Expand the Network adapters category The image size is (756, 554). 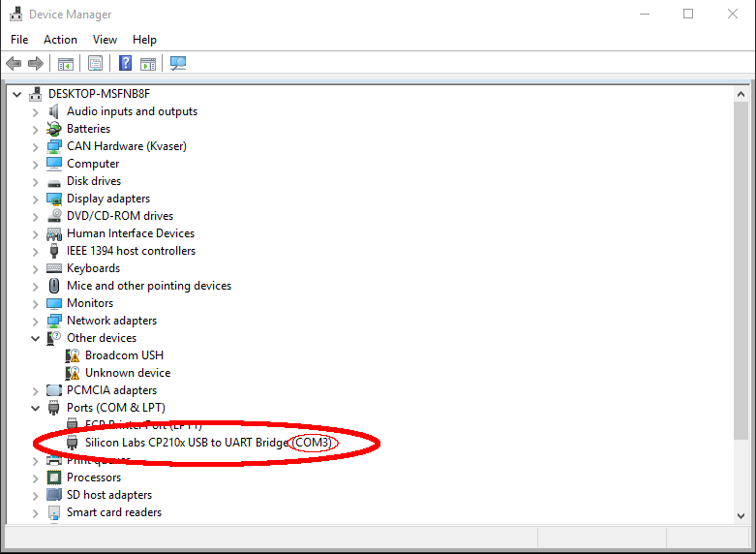(35, 321)
